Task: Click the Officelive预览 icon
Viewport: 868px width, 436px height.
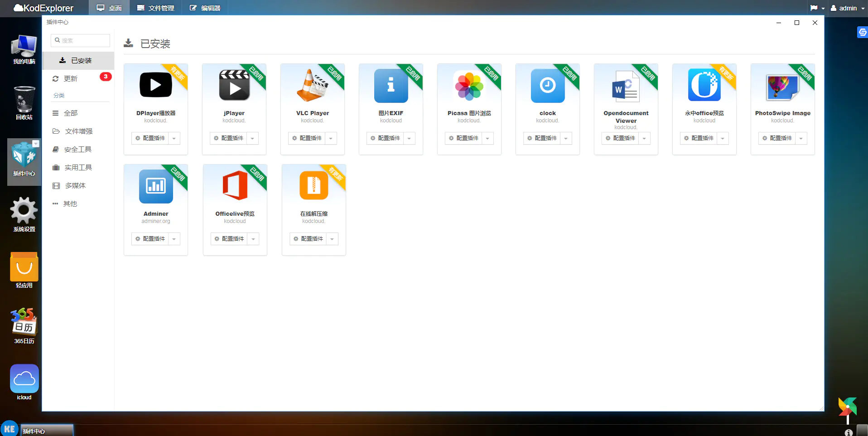Action: [235, 186]
